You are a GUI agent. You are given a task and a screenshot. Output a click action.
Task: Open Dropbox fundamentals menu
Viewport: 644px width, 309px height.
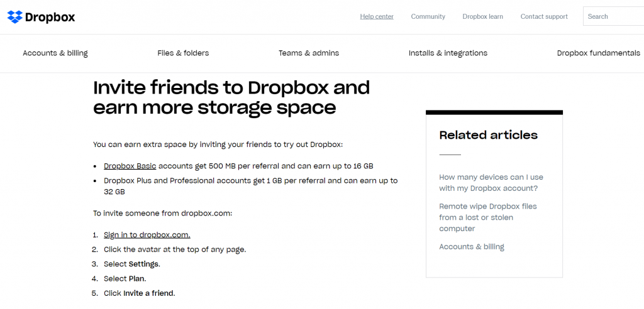point(599,53)
